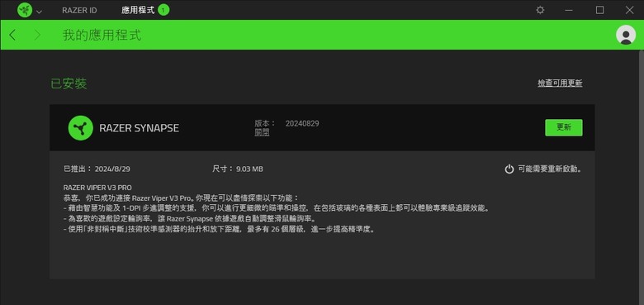
Task: Go forward with the right arrow
Action: tap(37, 35)
